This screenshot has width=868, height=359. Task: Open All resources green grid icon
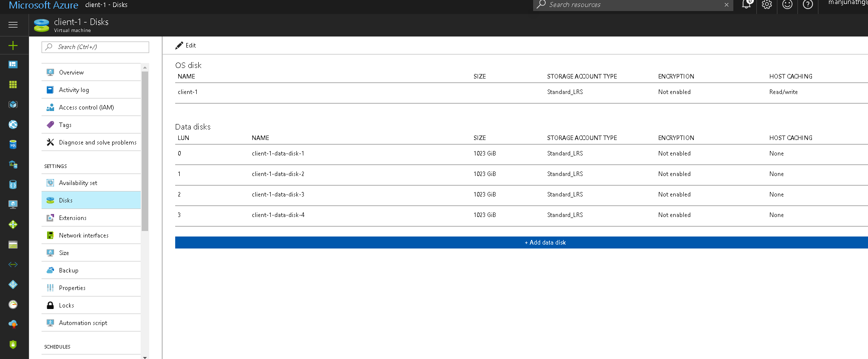click(13, 84)
